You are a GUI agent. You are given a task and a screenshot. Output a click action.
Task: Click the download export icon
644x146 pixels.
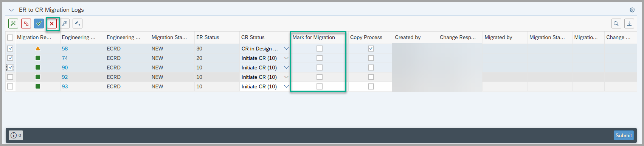tap(629, 24)
